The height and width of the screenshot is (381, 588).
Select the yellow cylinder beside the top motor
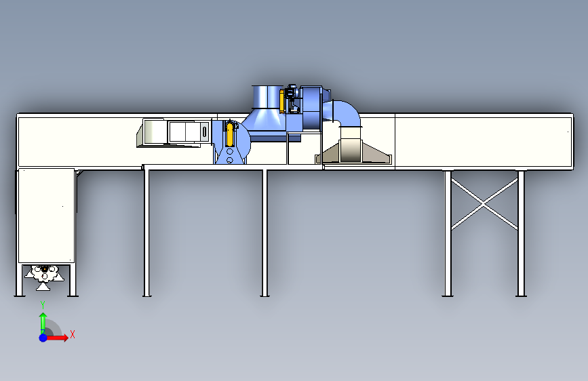pos(281,101)
